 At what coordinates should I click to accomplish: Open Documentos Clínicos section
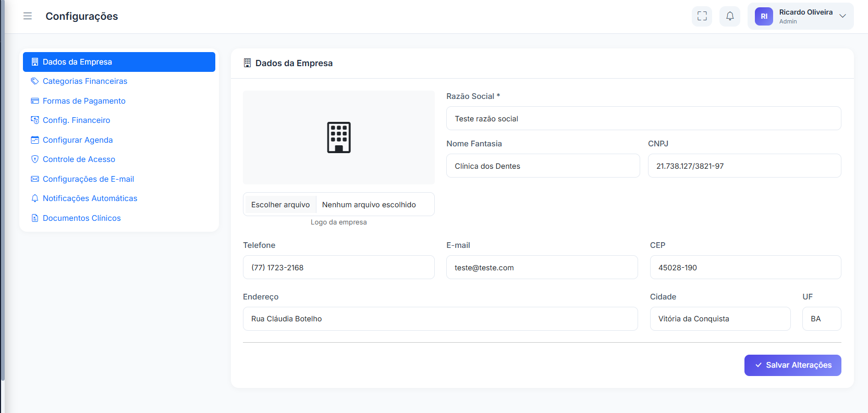tap(81, 218)
